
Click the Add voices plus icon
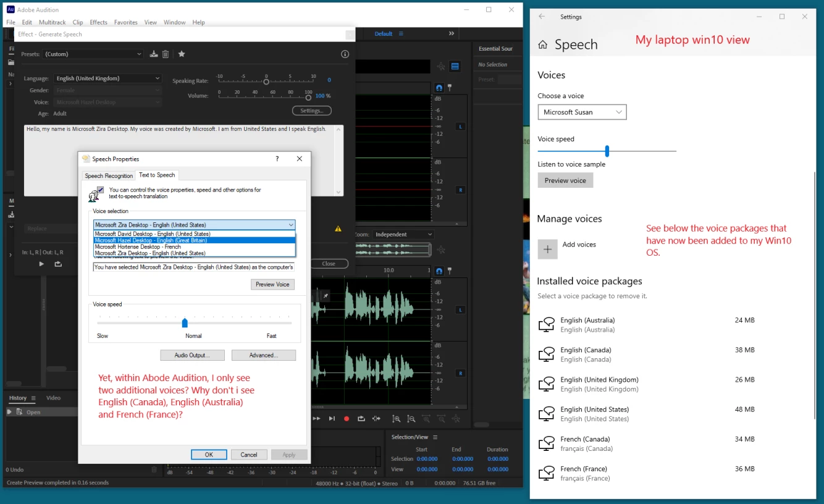(x=547, y=249)
